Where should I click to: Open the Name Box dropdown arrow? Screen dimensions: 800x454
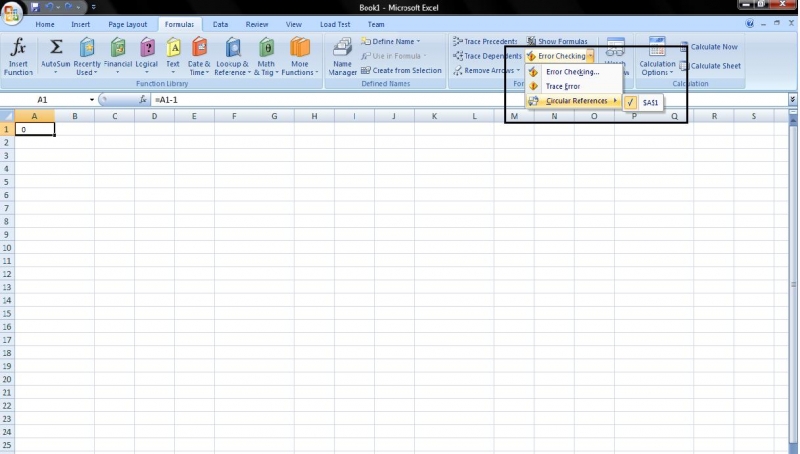tap(91, 100)
